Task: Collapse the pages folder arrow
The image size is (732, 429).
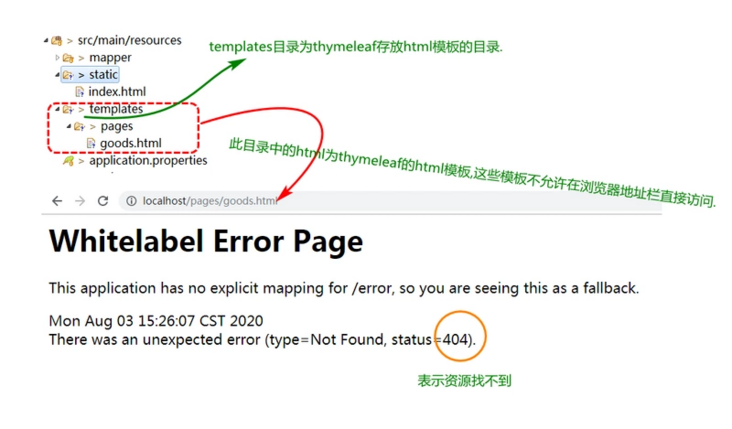Action: pos(69,126)
